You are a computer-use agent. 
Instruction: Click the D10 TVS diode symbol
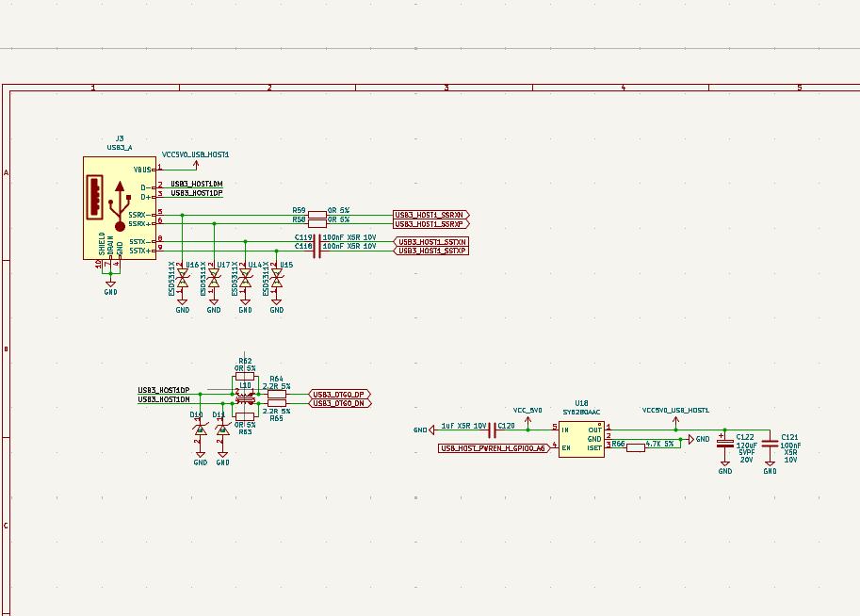coord(200,430)
